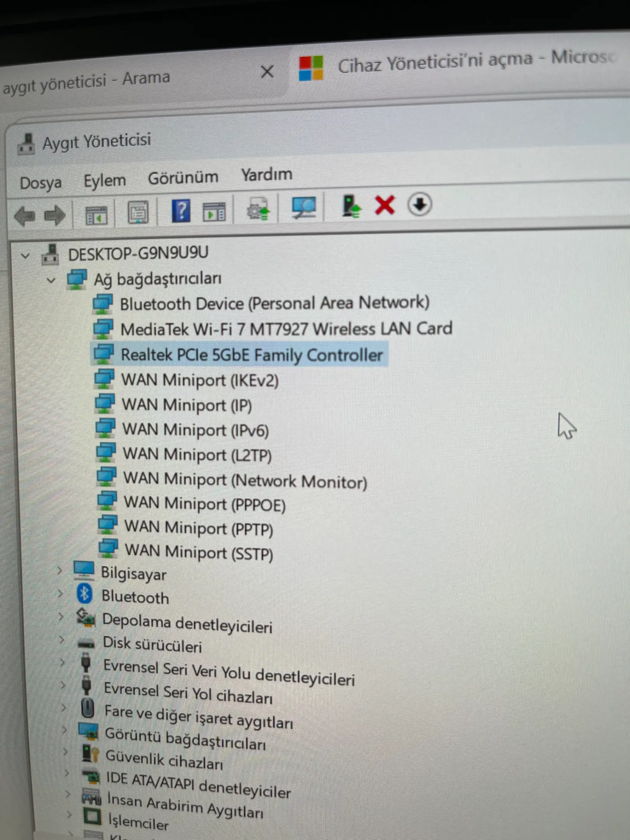
Task: Click the Forward arrow toolbar icon
Action: (x=55, y=215)
